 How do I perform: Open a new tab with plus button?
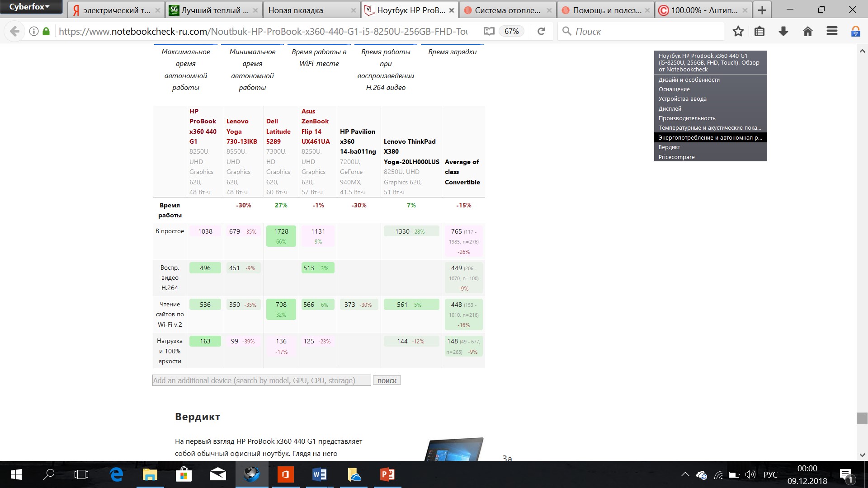click(762, 10)
